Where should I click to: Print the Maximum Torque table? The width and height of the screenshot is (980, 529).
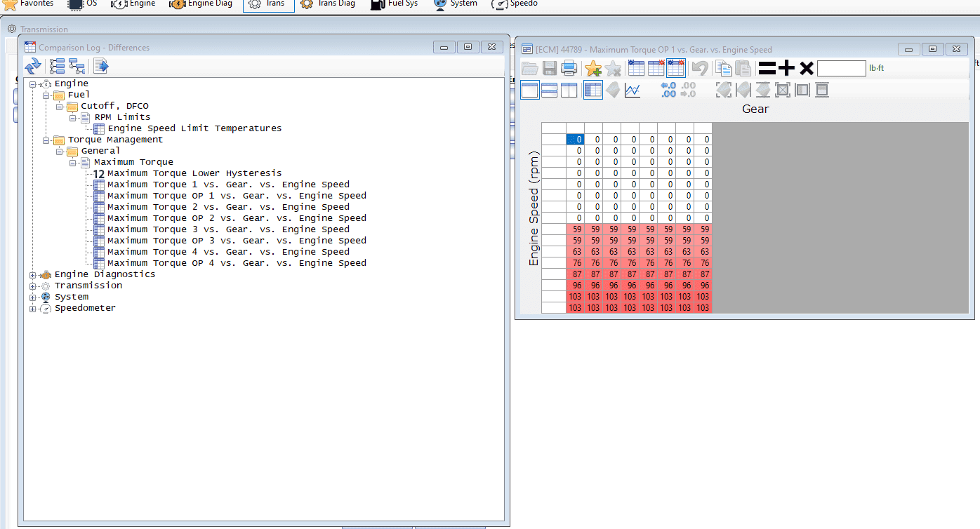point(569,68)
